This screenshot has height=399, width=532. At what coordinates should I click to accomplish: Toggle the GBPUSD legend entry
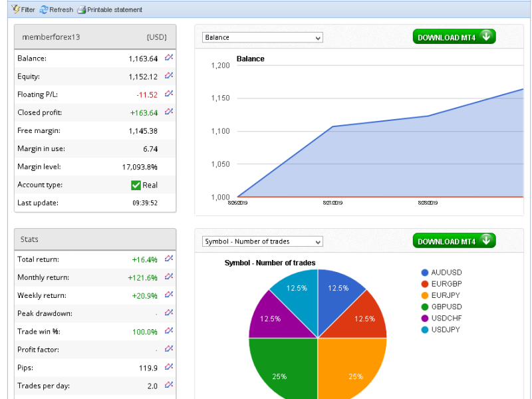point(446,307)
